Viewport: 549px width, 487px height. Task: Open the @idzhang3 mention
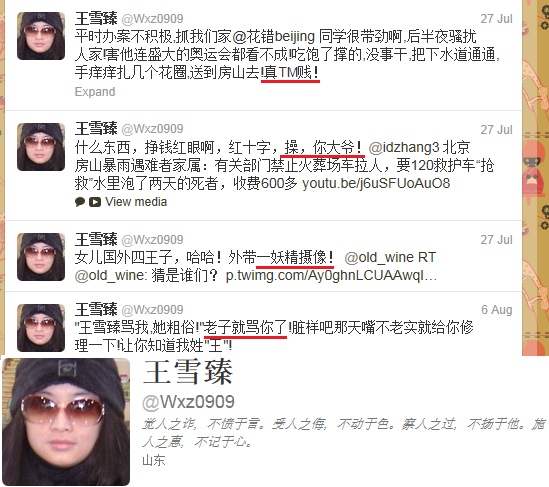pyautogui.click(x=404, y=147)
